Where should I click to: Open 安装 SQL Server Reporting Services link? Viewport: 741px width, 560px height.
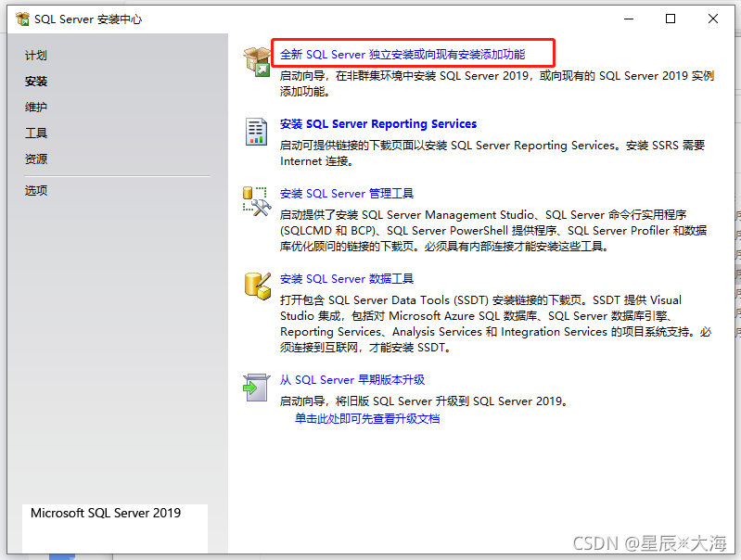pos(378,124)
